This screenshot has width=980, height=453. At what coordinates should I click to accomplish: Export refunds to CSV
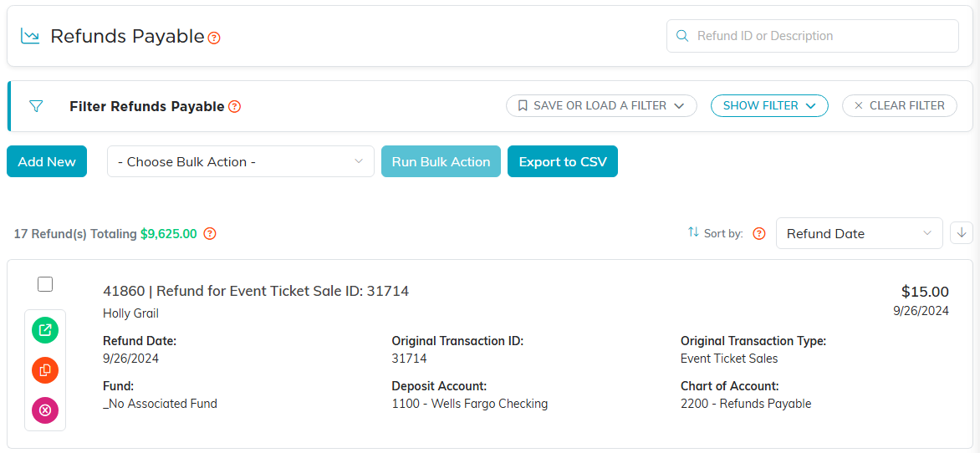[x=563, y=161]
